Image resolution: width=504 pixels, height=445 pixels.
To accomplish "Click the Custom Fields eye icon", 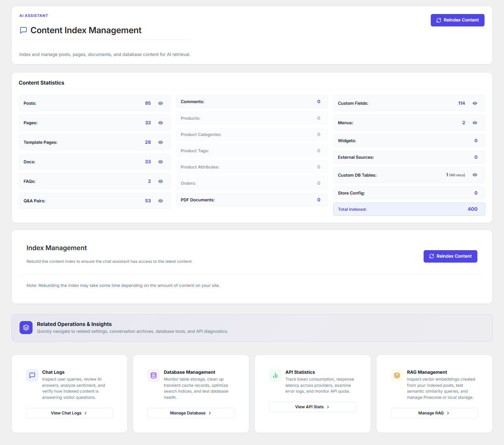I will click(475, 103).
